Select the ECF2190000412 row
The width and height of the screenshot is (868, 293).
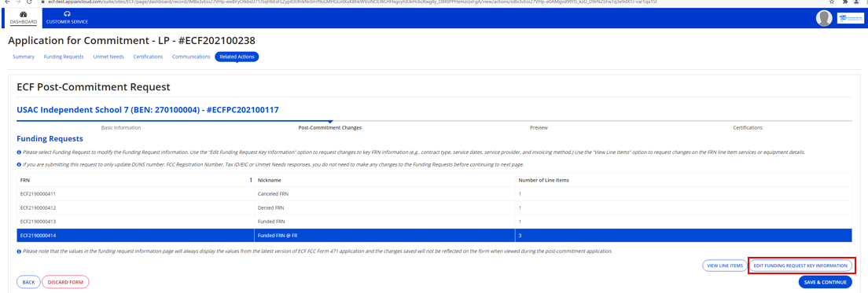tap(435, 208)
